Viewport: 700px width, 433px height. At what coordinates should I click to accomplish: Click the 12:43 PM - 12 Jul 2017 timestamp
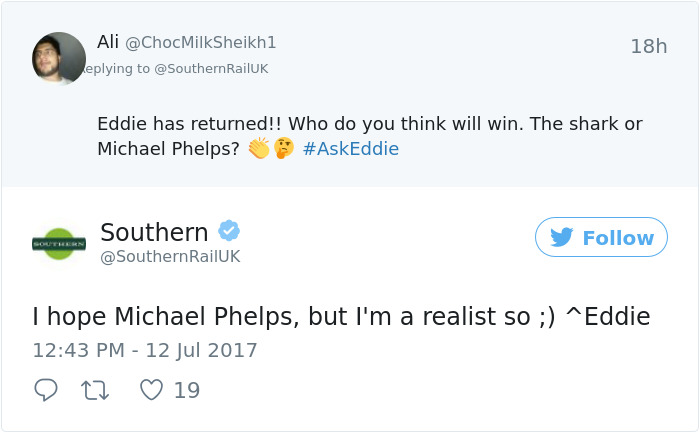click(x=145, y=351)
